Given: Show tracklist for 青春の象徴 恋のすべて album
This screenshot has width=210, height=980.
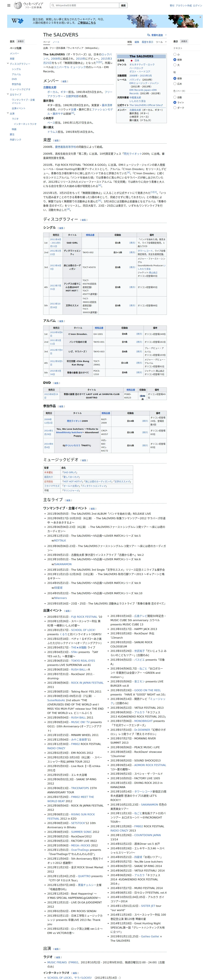Looking at the screenshot, I should click(139, 372).
